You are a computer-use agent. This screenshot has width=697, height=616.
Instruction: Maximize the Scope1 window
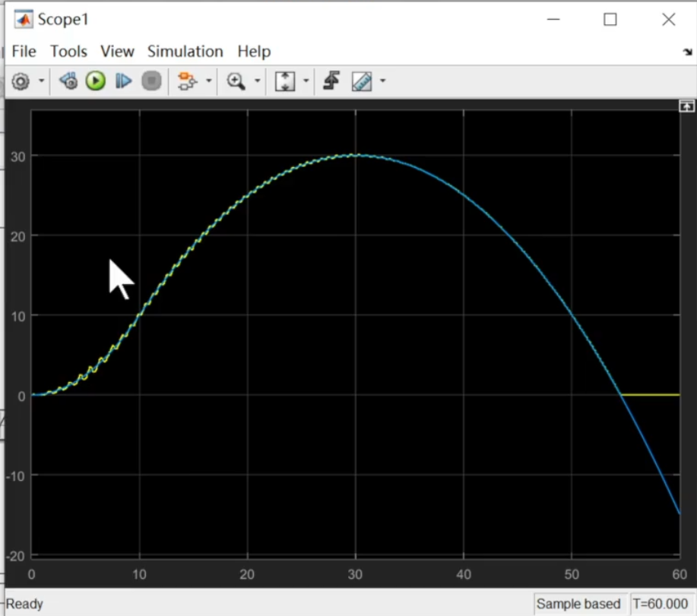pos(610,19)
